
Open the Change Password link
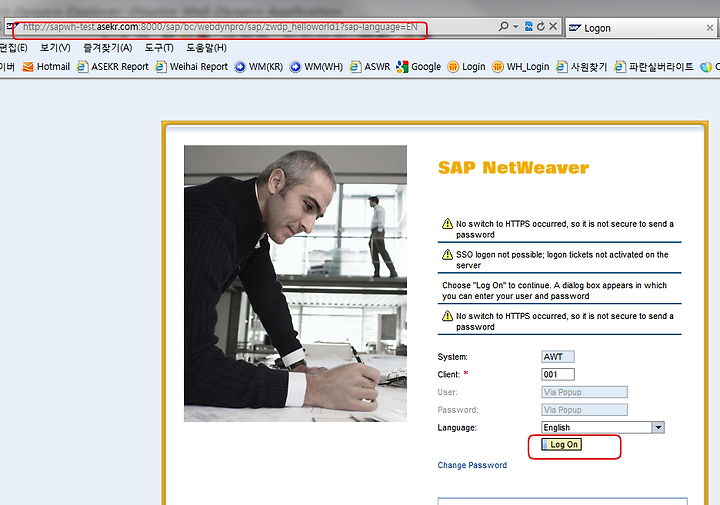click(x=472, y=465)
